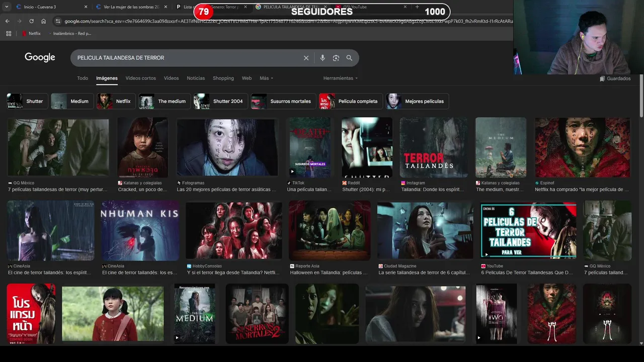The height and width of the screenshot is (362, 644).
Task: Focus the browser address bar URL
Action: 288,21
